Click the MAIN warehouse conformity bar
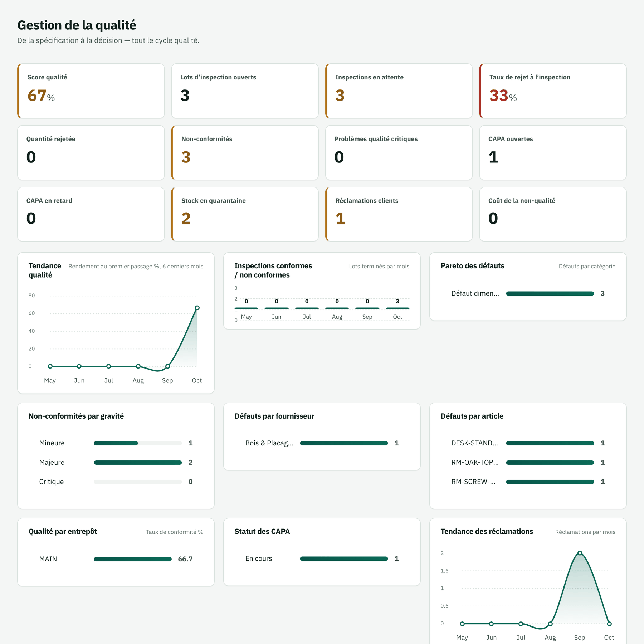 pos(133,559)
